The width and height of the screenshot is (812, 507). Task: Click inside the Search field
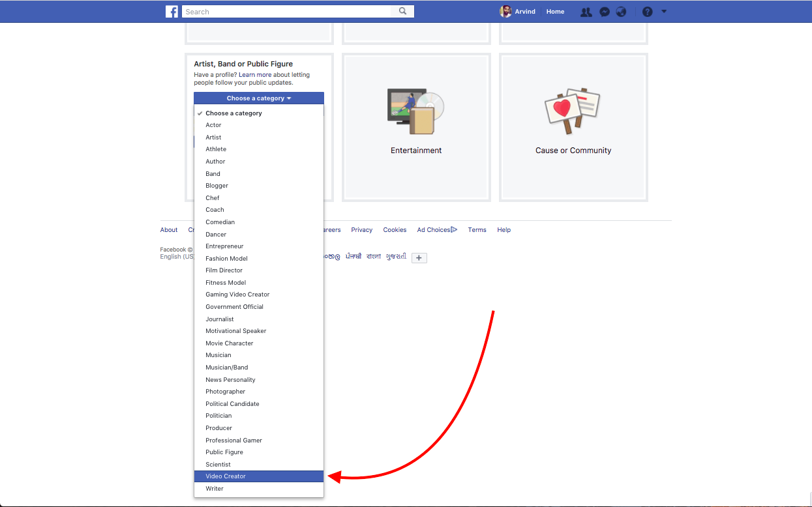coord(287,12)
